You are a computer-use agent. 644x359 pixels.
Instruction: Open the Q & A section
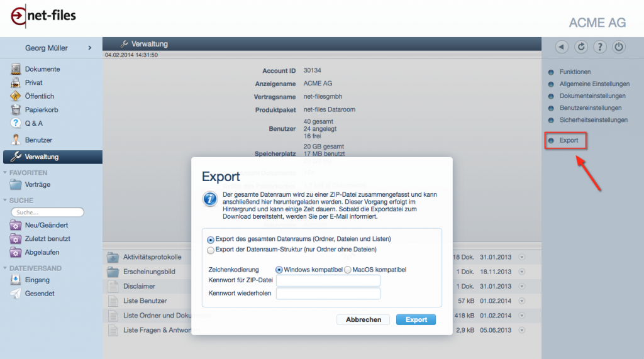point(34,123)
